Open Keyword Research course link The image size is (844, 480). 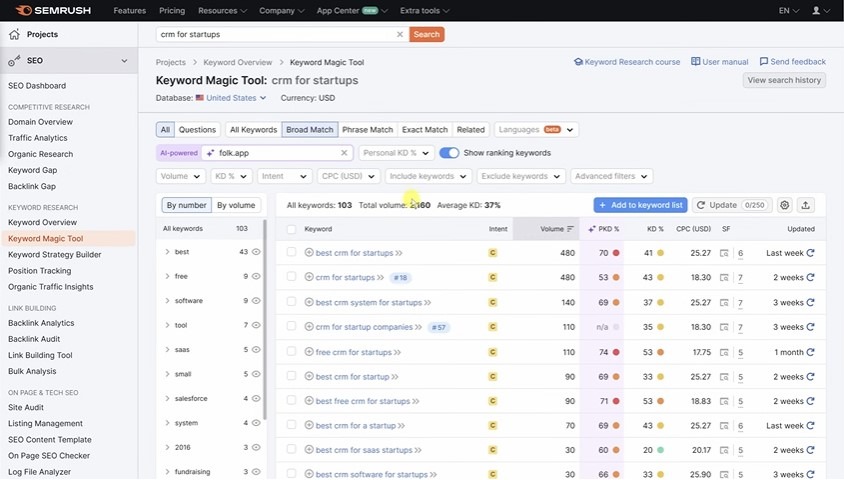(627, 62)
